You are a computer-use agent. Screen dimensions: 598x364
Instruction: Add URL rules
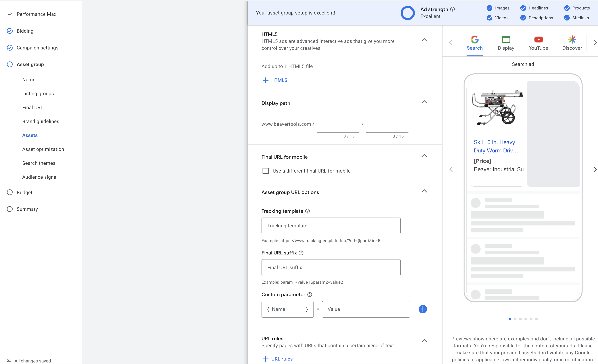click(277, 359)
